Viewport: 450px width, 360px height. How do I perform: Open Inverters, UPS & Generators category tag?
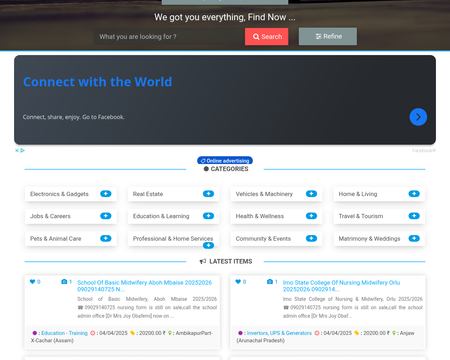tap(279, 333)
